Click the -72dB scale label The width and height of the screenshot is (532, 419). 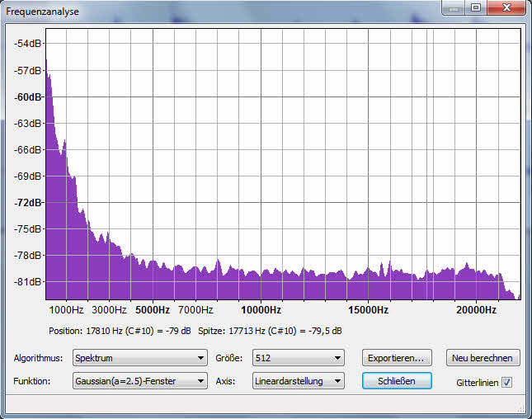click(28, 203)
